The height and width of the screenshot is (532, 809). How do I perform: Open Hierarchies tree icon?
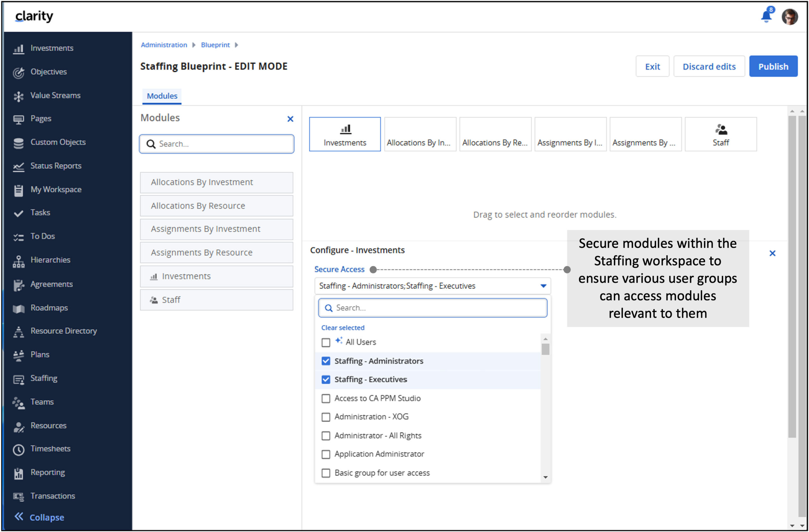[18, 261]
